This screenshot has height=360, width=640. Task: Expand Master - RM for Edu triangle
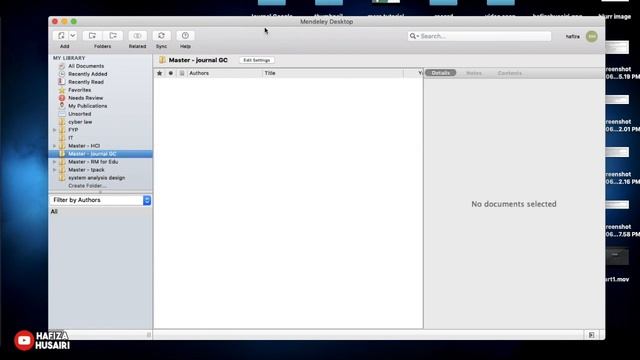click(x=54, y=162)
